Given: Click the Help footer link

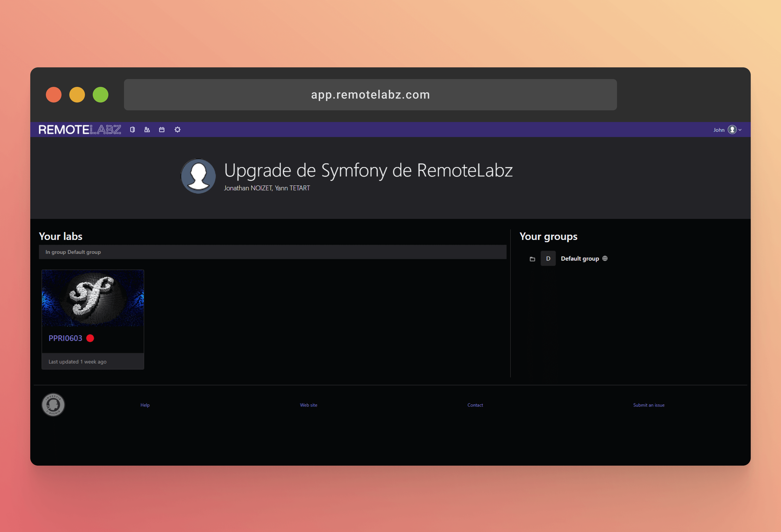Looking at the screenshot, I should coord(145,405).
